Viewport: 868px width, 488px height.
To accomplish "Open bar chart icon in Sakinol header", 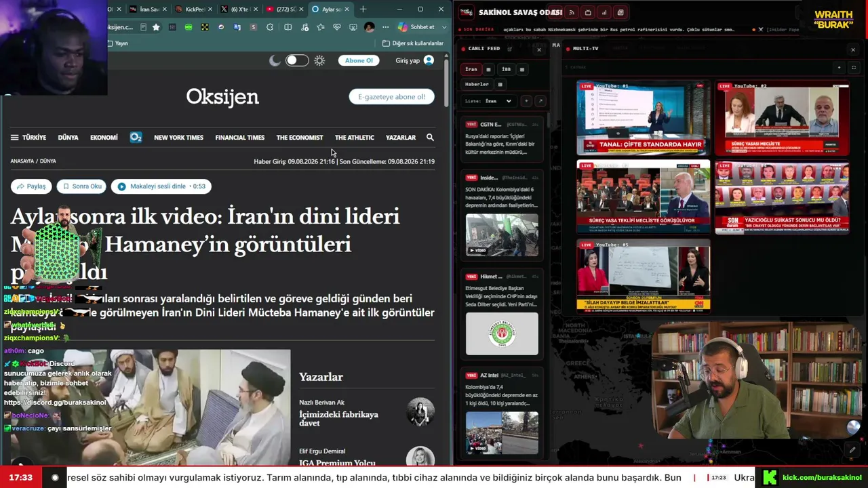I will pyautogui.click(x=604, y=12).
